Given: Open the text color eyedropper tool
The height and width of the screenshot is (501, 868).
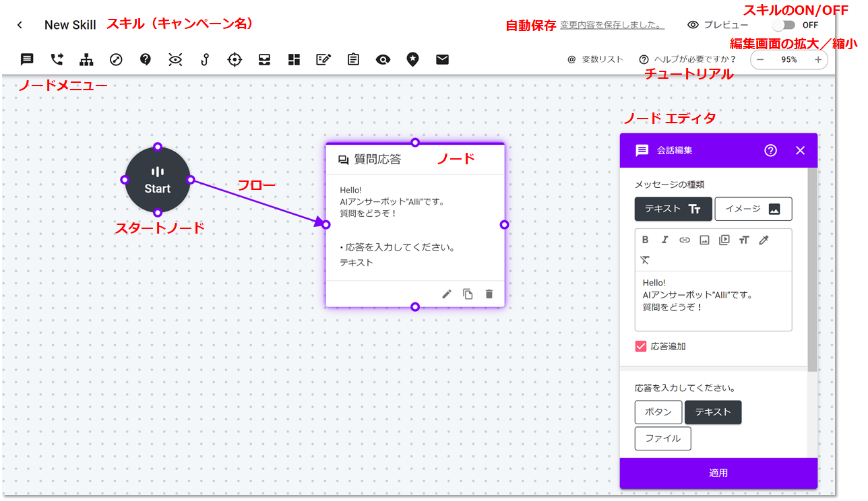Looking at the screenshot, I should (764, 240).
